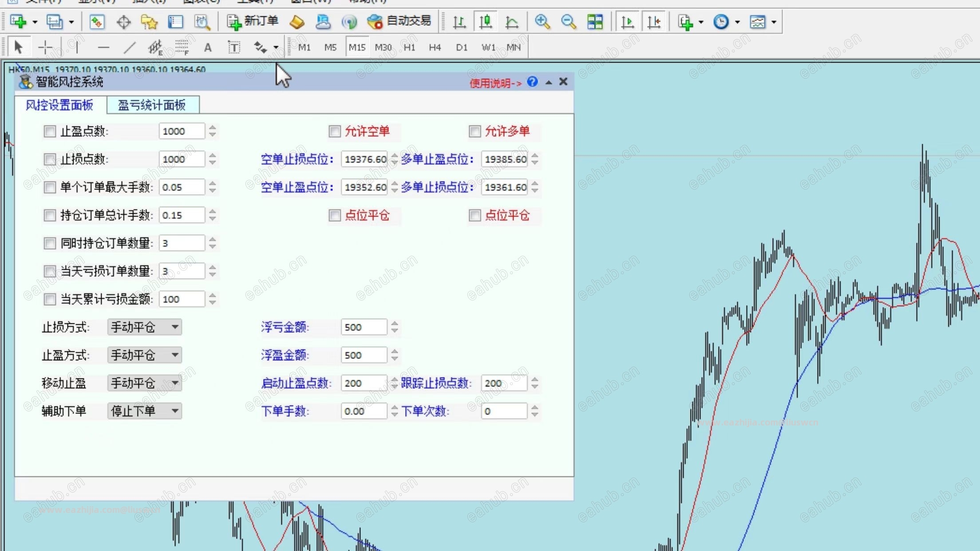Expand the 止损方式 dropdown

point(145,327)
